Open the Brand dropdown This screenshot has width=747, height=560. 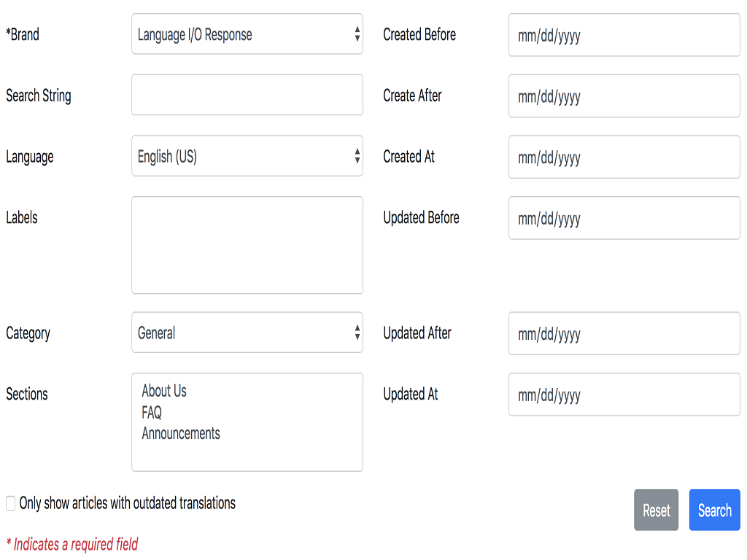point(247,34)
